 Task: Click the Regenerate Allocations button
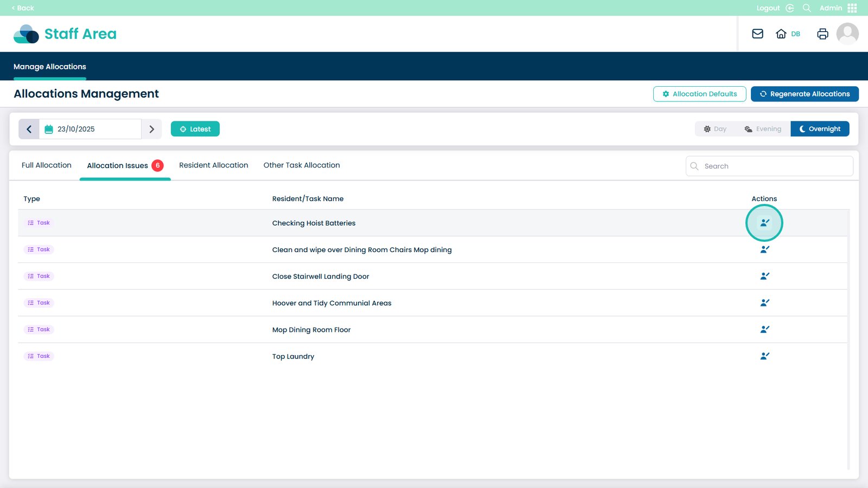coord(804,94)
